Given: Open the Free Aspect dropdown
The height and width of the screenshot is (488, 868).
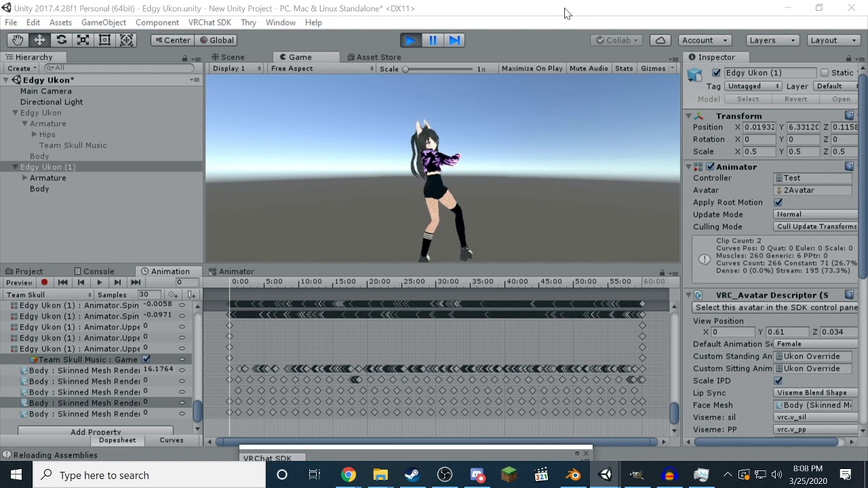Looking at the screenshot, I should [x=321, y=68].
